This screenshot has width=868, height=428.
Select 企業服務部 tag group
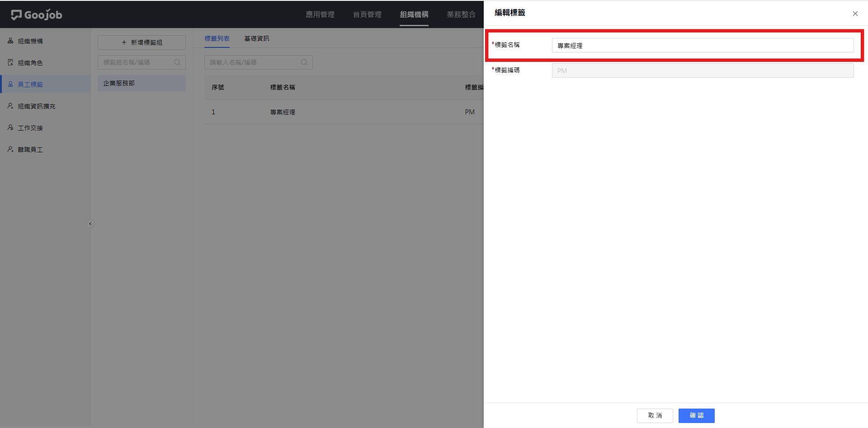pyautogui.click(x=142, y=83)
